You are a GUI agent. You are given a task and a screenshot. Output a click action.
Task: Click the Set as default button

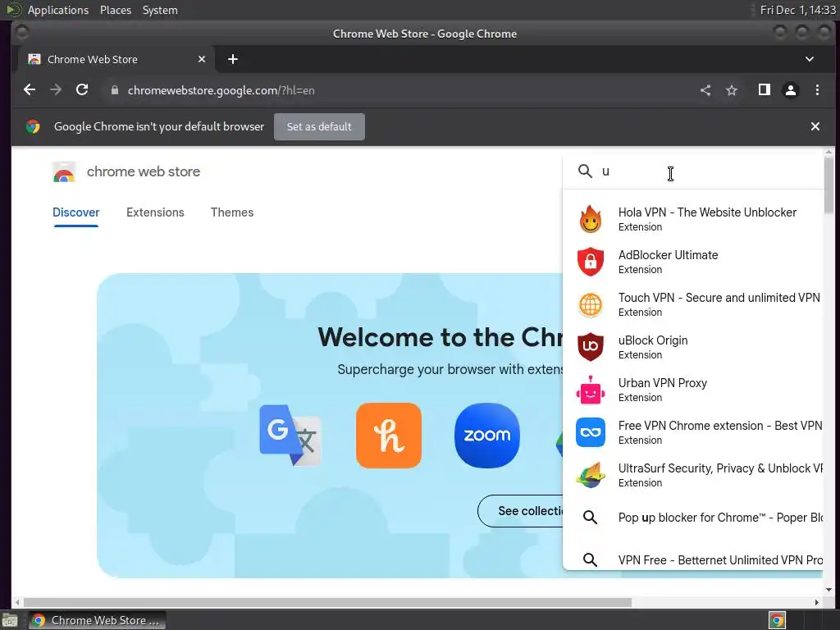tap(319, 126)
